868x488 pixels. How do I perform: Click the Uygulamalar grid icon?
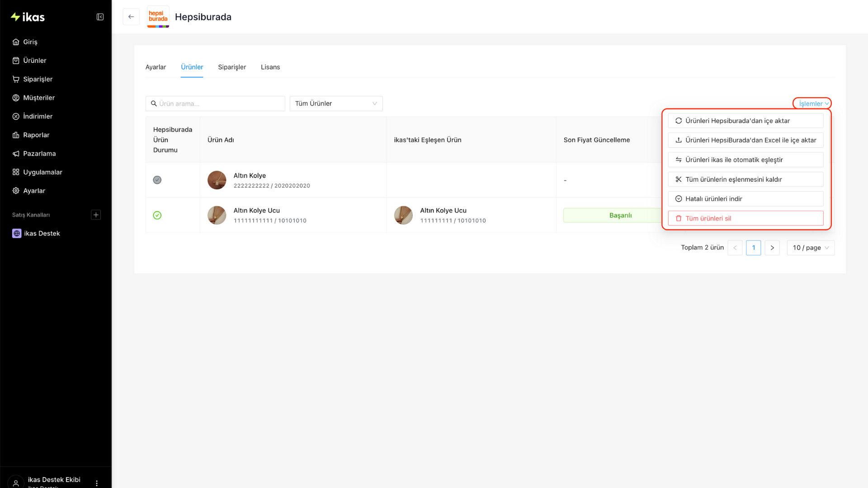pyautogui.click(x=16, y=172)
